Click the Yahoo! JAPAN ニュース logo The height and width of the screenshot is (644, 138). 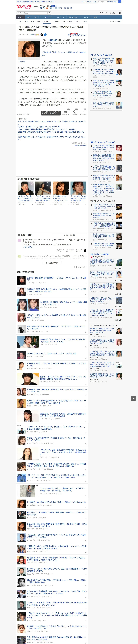point(28,7)
